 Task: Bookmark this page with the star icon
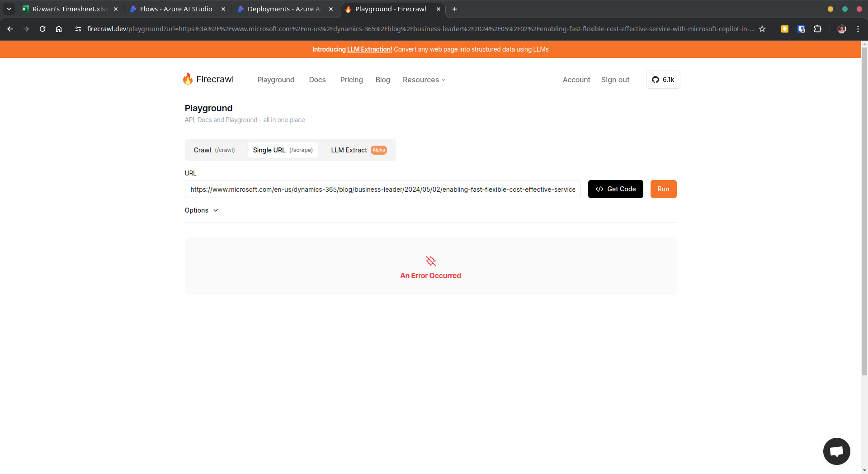tap(762, 29)
